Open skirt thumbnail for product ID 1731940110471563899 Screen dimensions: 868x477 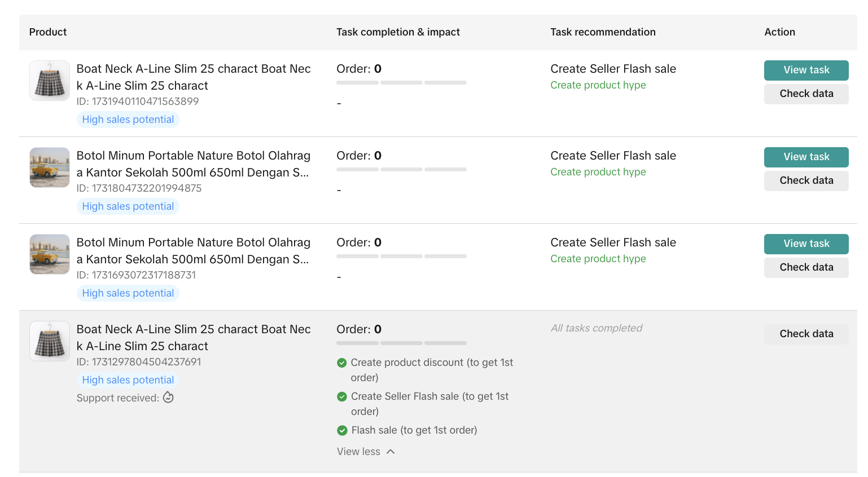[x=50, y=81]
